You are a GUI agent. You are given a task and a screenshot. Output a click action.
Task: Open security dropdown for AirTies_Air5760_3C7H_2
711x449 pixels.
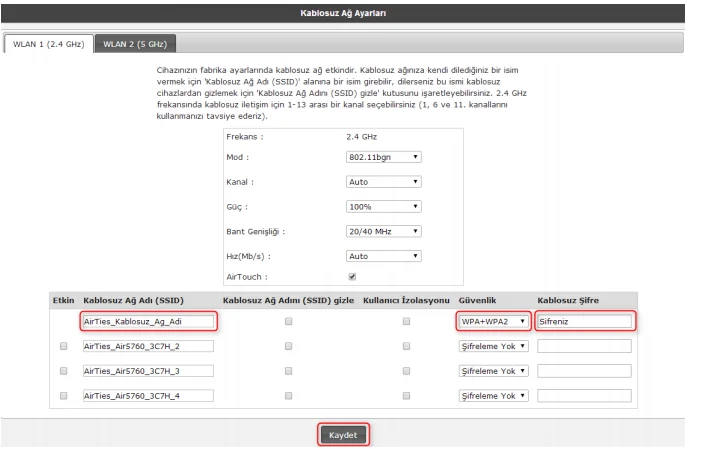click(x=493, y=346)
